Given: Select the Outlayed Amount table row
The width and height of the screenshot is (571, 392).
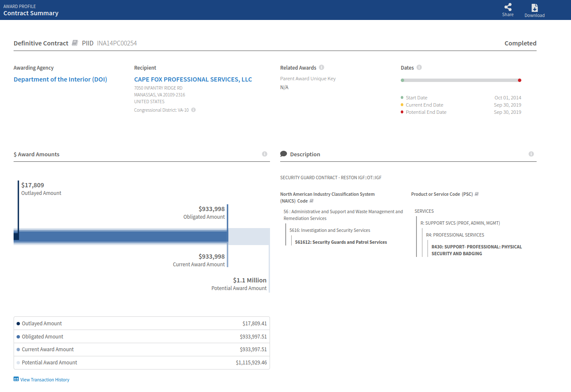Looking at the screenshot, I should 142,324.
